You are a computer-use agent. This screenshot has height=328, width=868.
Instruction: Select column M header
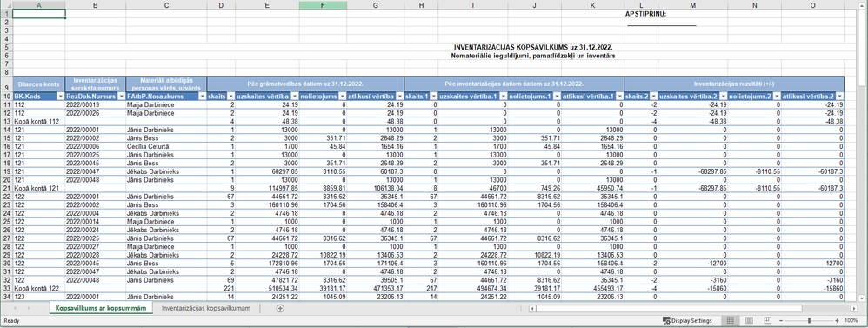pyautogui.click(x=692, y=4)
